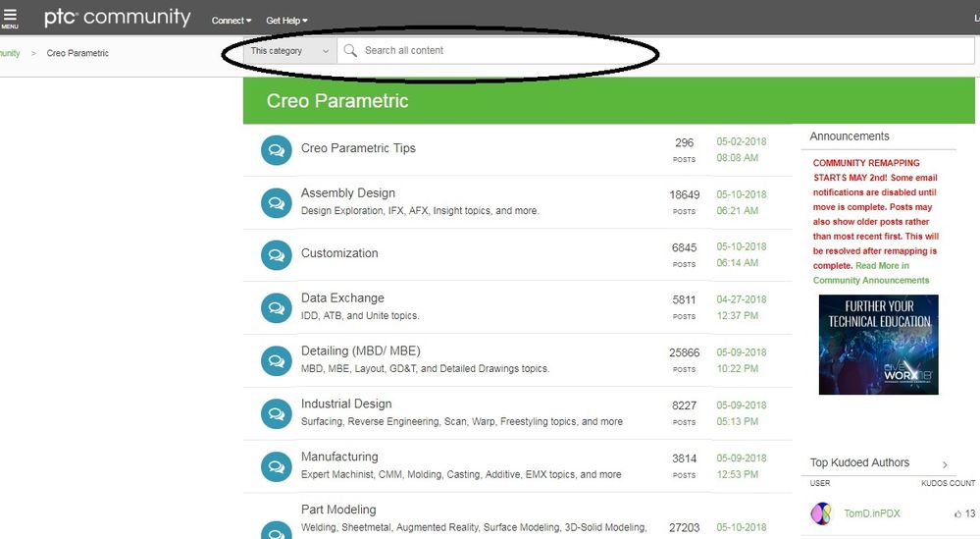Open Part Modeling forum

[338, 510]
